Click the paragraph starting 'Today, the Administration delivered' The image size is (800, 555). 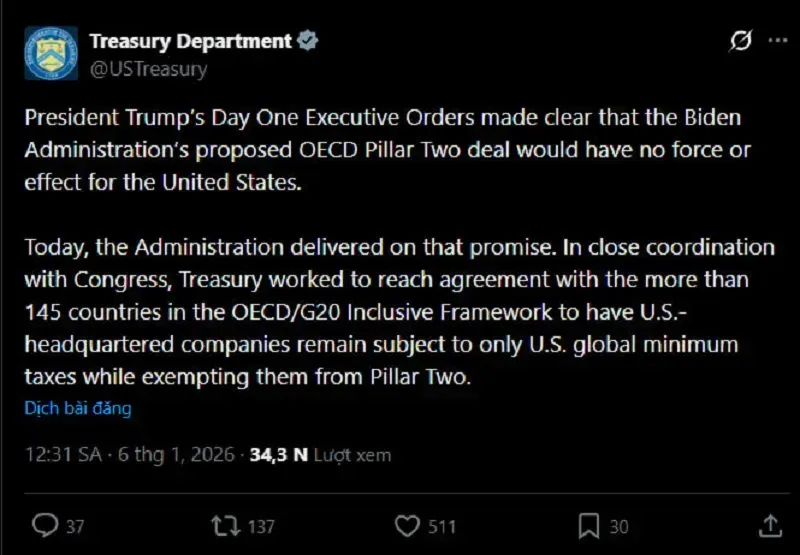(x=399, y=311)
